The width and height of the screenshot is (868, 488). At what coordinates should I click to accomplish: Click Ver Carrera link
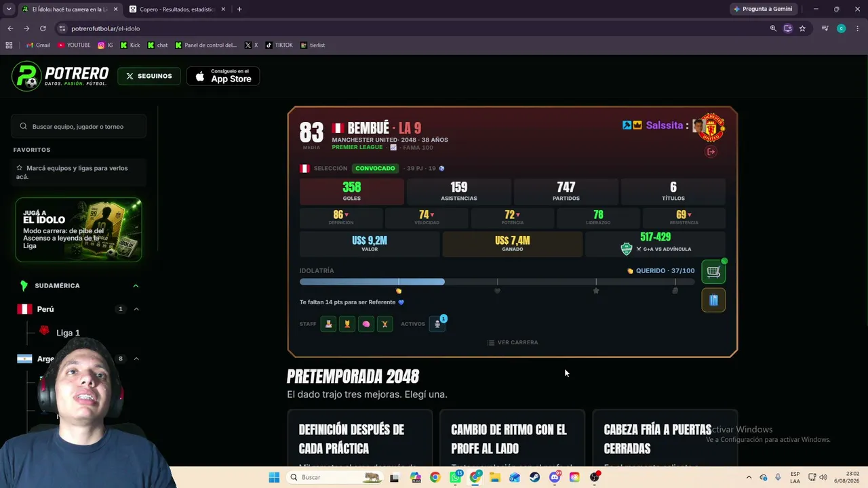coord(513,343)
